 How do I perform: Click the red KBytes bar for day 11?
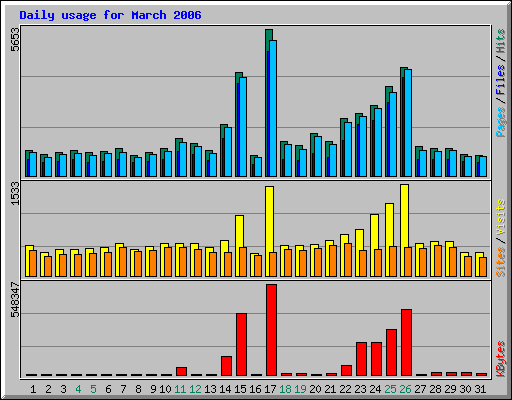[x=181, y=372]
